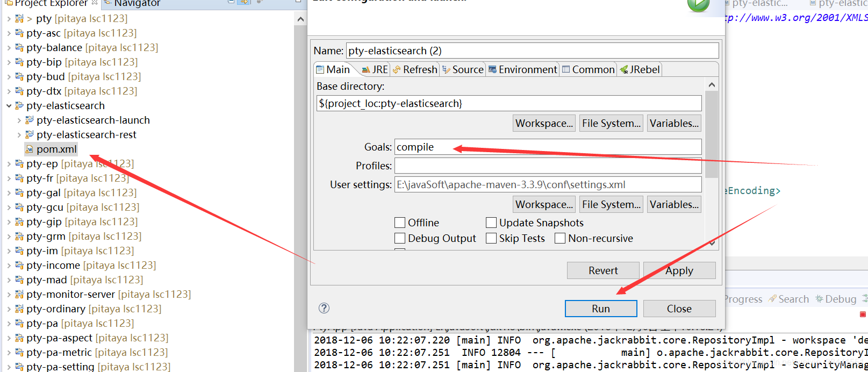Click Variables button under Base directory
Screen dimensions: 868x372
tap(675, 123)
